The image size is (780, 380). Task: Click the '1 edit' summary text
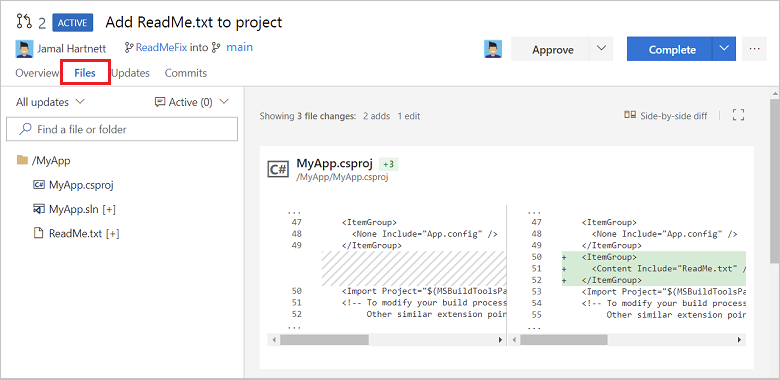[x=409, y=116]
